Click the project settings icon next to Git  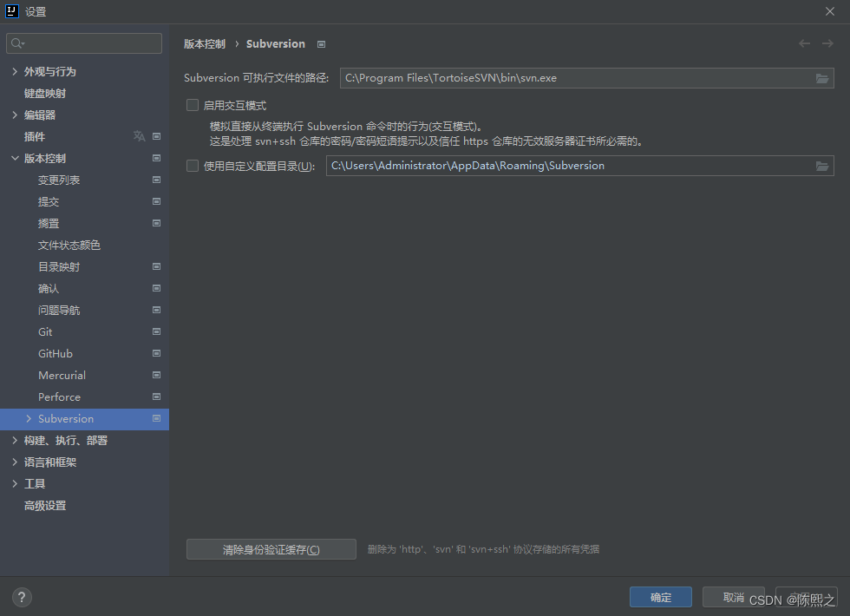coord(156,331)
